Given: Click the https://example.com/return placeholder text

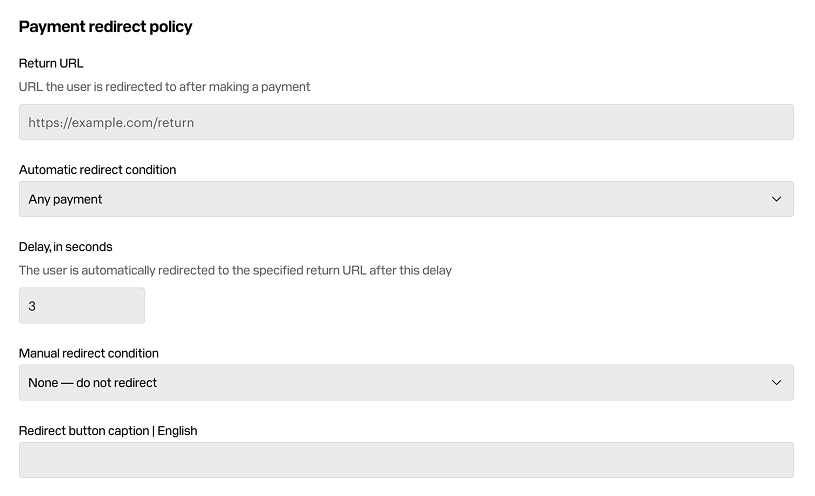Looking at the screenshot, I should [111, 123].
